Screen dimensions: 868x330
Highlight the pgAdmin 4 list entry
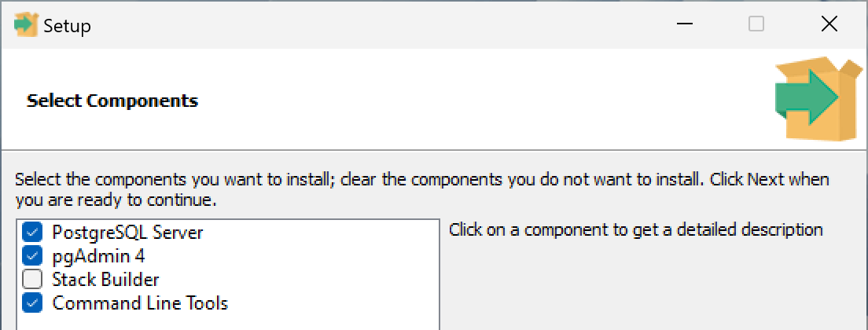98,256
